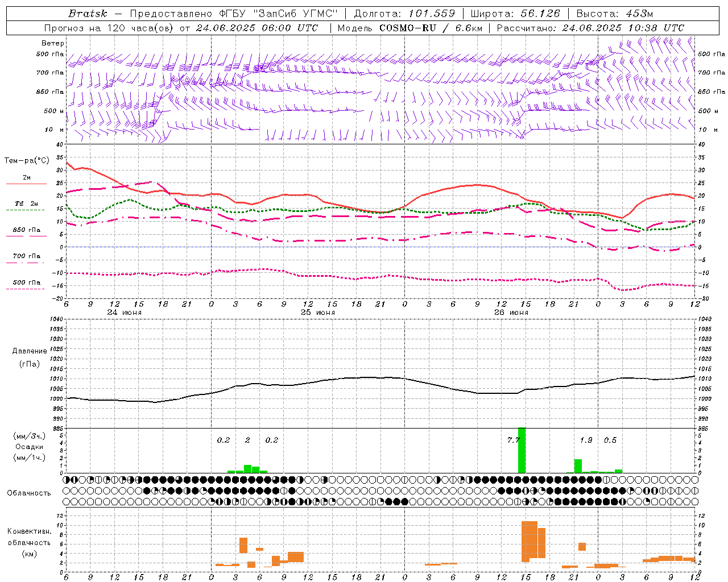The width and height of the screenshot is (728, 582).
Task: Click the precipitation amount "1.9"
Action: point(586,440)
